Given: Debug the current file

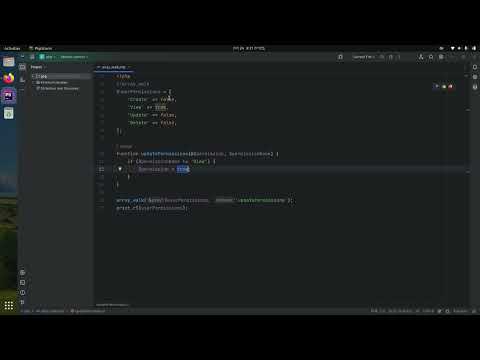Looking at the screenshot, I should [391, 57].
